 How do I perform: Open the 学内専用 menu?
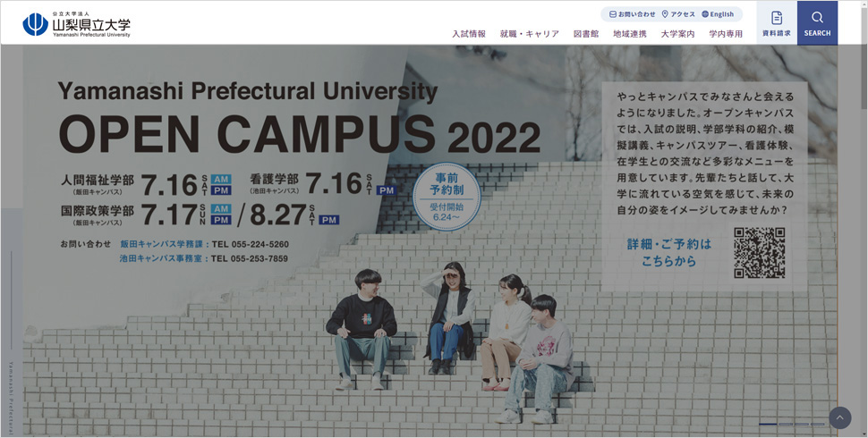(726, 34)
